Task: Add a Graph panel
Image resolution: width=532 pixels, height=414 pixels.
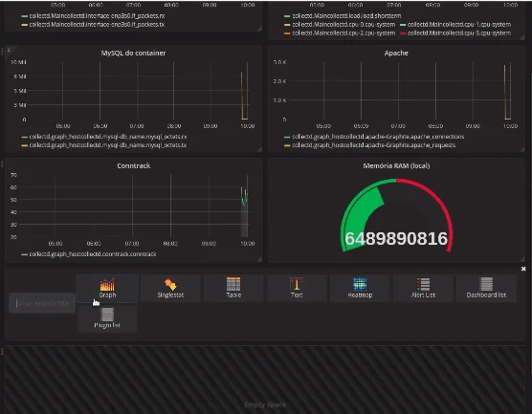Action: pos(107,288)
